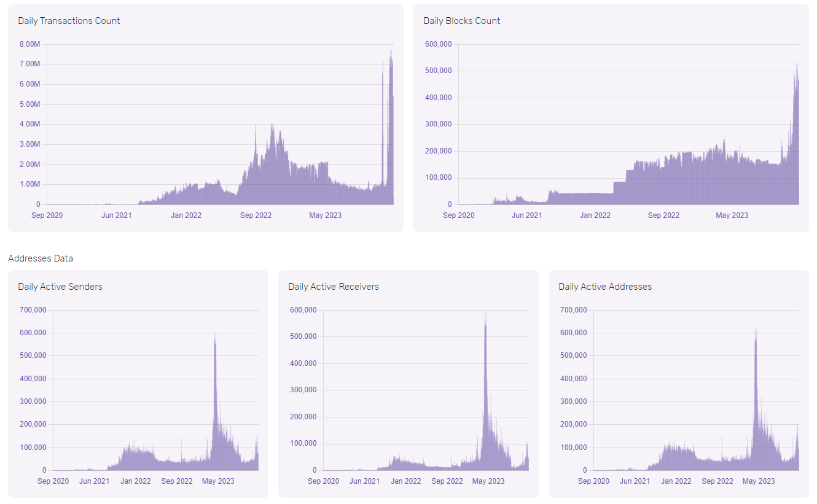Click 200,000 label on Daily Blocks Count chart
817x504 pixels.
[438, 151]
